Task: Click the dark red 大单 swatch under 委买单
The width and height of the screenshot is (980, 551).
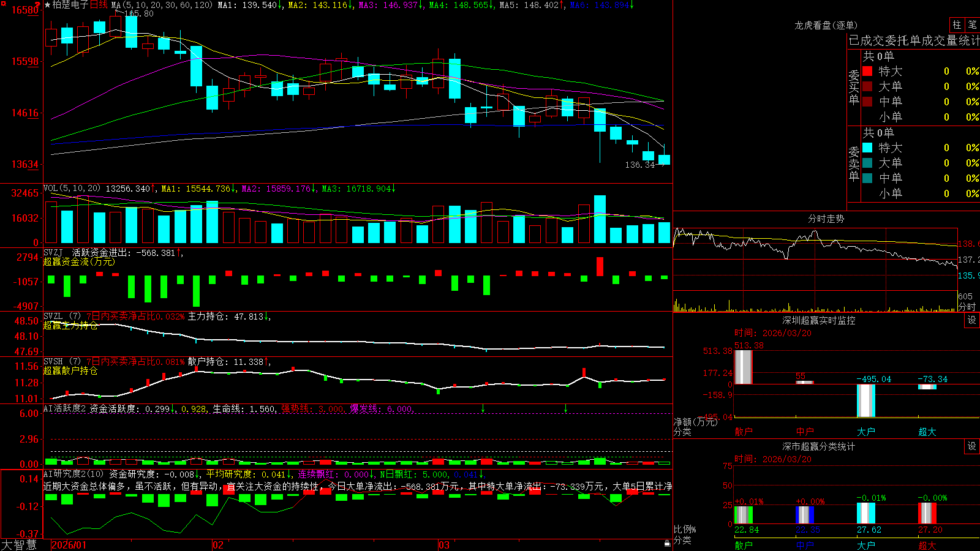Action: coord(867,86)
